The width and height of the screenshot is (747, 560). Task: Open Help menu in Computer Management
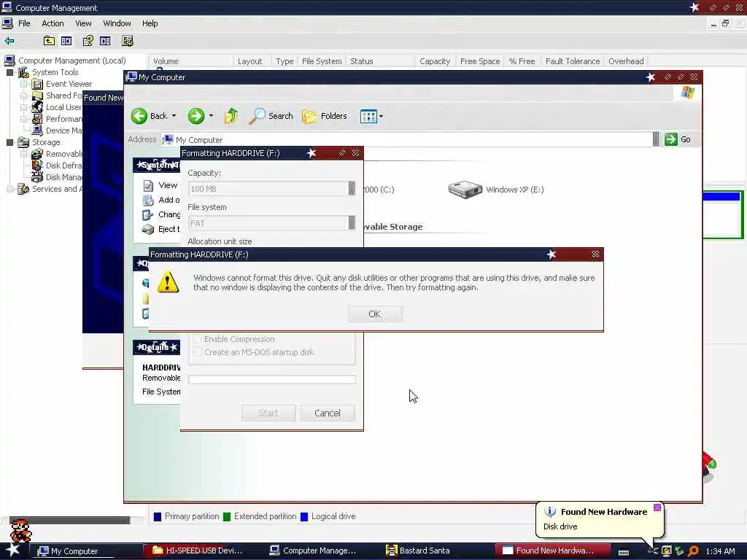point(150,23)
